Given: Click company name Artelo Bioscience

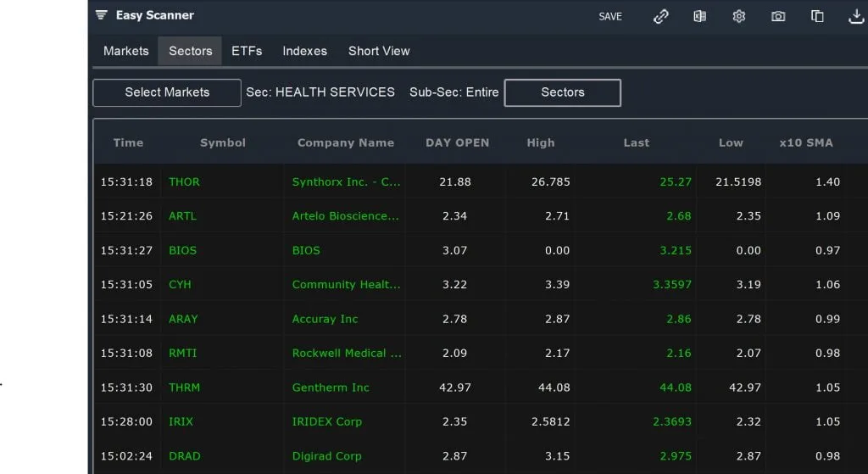Looking at the screenshot, I should click(x=346, y=216).
